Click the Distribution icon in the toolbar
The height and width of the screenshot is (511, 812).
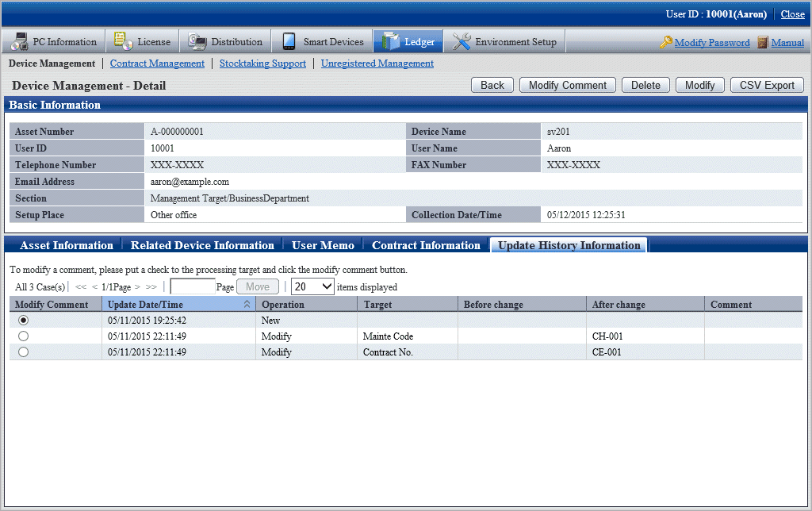[197, 42]
